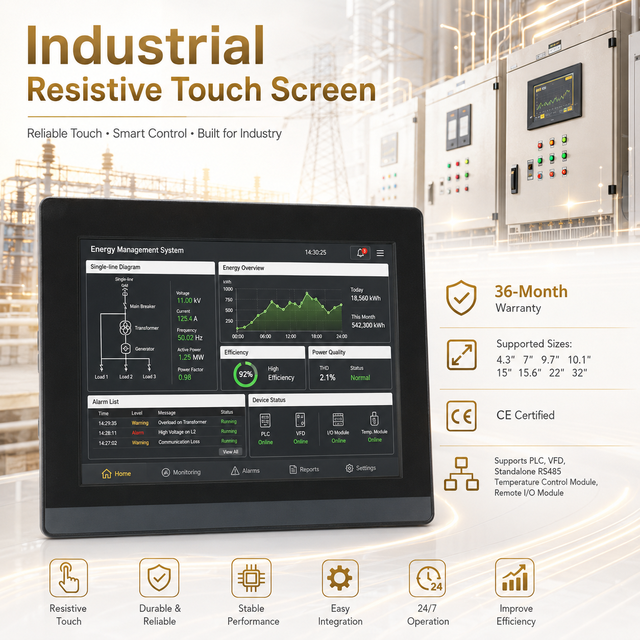Select the Home tab in bottom navigation
This screenshot has width=640, height=640.
pos(116,473)
